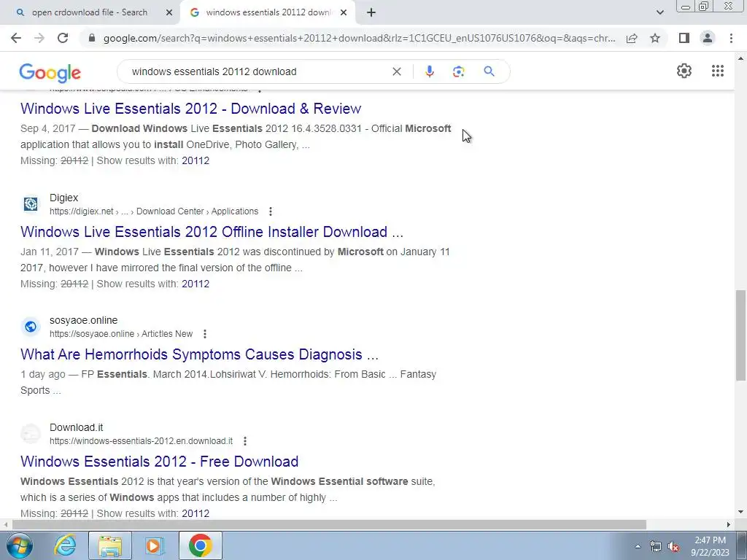Image resolution: width=747 pixels, height=560 pixels.
Task: Click the Download.it site name
Action: click(76, 427)
